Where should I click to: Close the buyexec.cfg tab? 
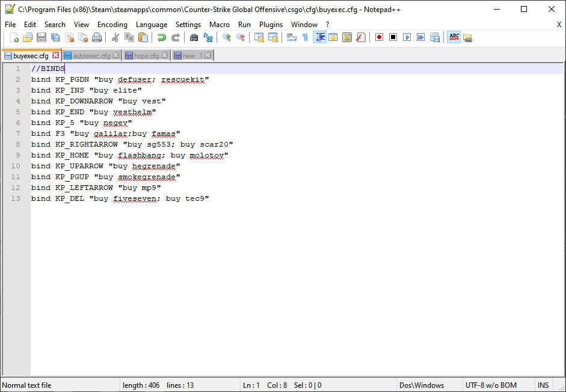pos(55,55)
